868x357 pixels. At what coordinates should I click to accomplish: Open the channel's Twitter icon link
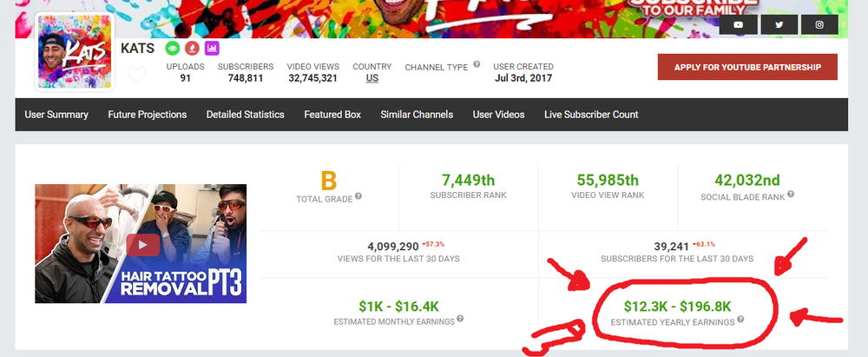coord(779,25)
